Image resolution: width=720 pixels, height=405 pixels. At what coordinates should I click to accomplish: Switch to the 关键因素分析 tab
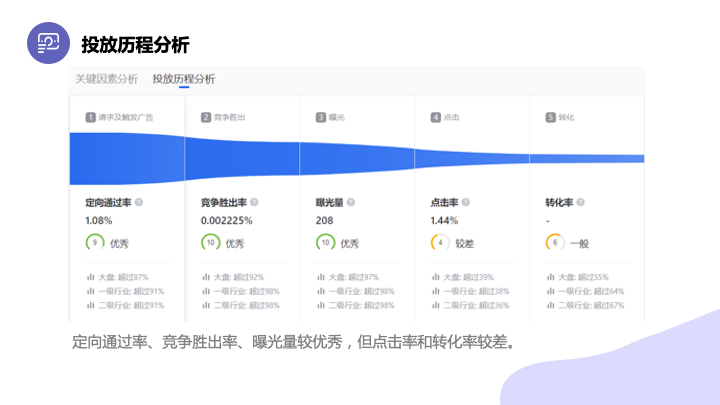click(x=107, y=79)
